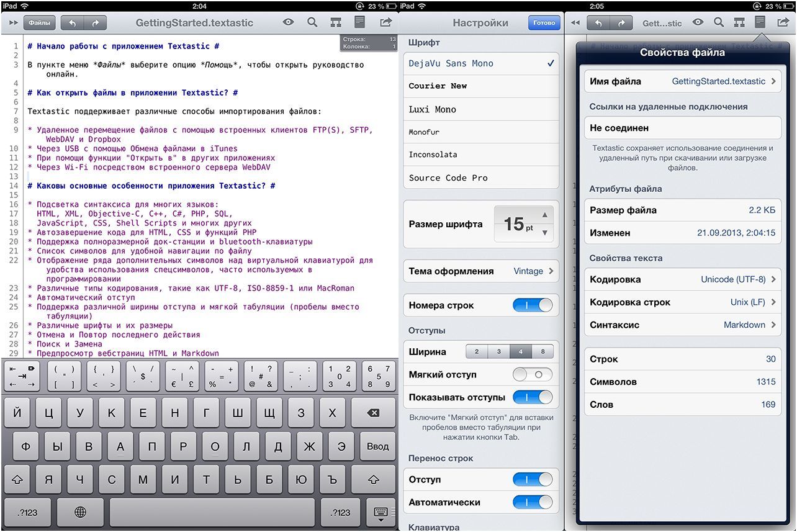797x532 pixels.
Task: Open the preview eye icon in the toolbar
Action: (287, 22)
